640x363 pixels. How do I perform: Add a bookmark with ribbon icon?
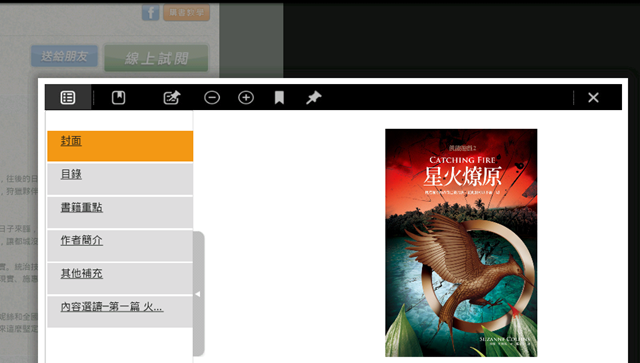pos(279,98)
